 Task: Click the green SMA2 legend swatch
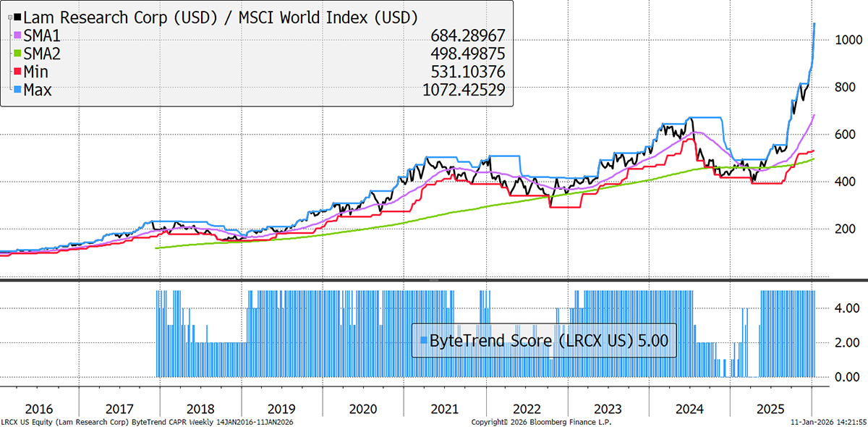[x=17, y=53]
